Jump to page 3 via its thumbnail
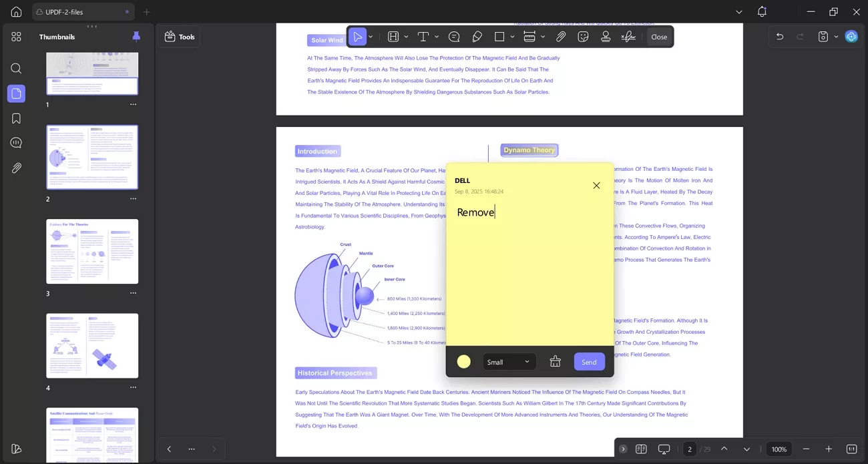868x464 pixels. (91, 251)
